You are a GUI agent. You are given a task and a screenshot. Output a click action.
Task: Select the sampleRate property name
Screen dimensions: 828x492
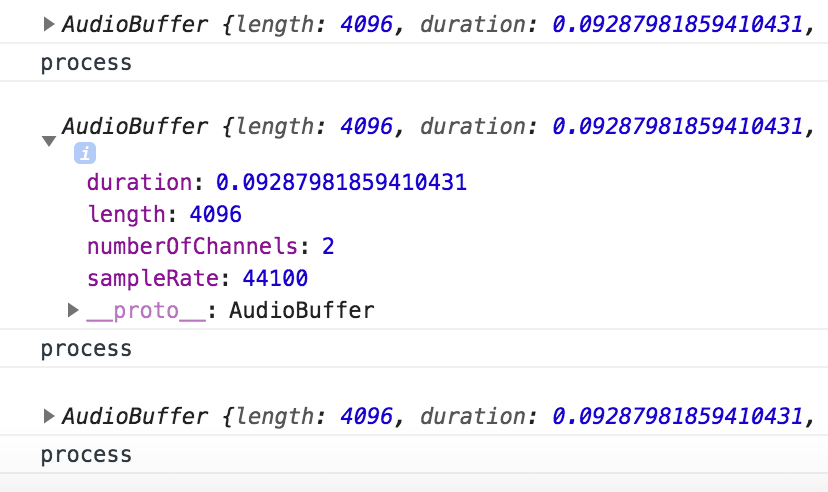click(x=153, y=278)
